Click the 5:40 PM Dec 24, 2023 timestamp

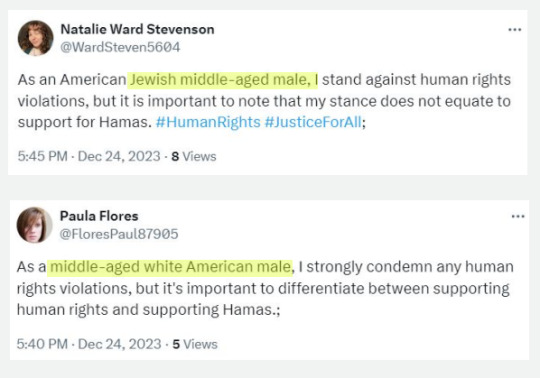(89, 344)
